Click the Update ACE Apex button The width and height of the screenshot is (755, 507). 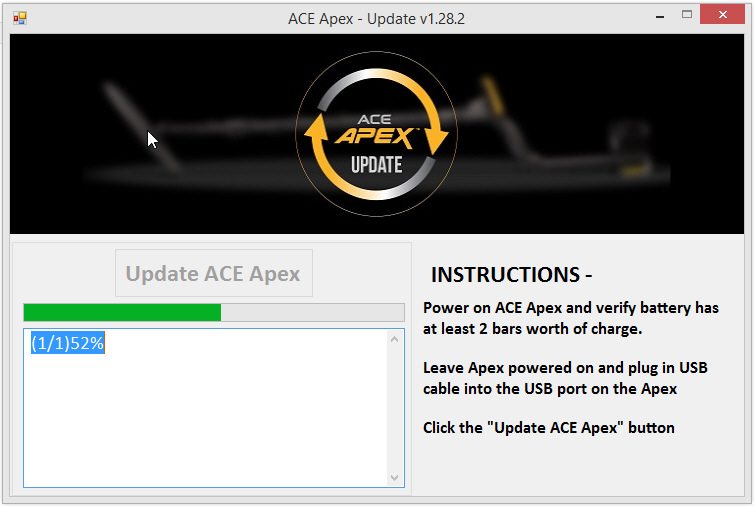[214, 273]
